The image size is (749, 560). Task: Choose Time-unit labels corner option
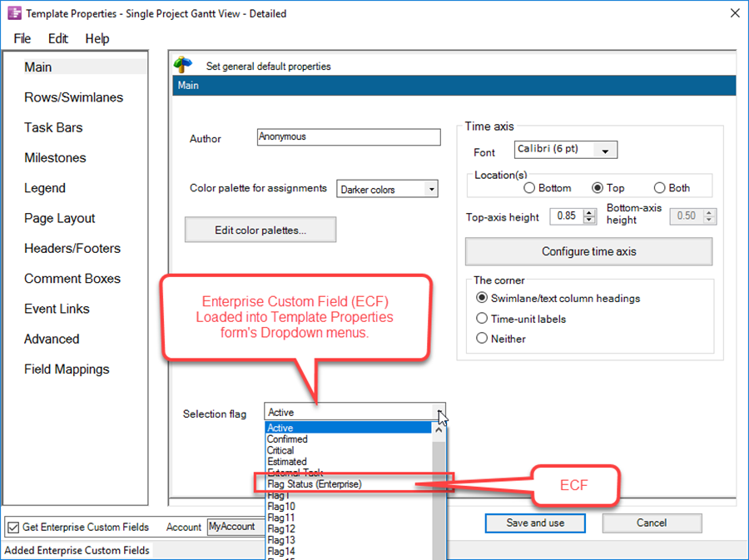[x=482, y=319]
